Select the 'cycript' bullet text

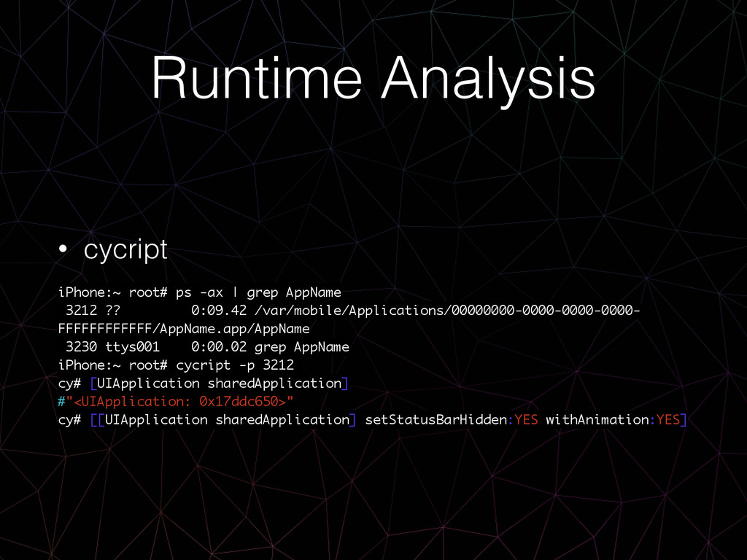[125, 249]
